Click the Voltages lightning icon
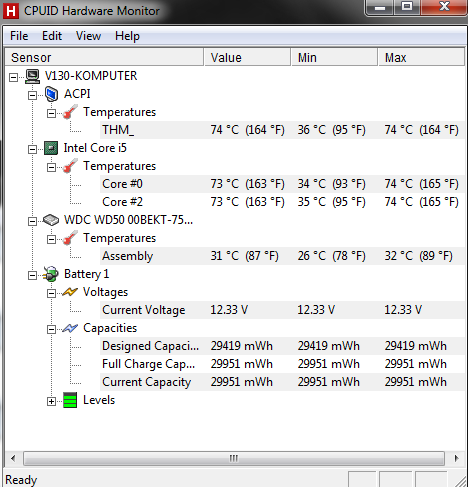The width and height of the screenshot is (468, 487). click(70, 292)
